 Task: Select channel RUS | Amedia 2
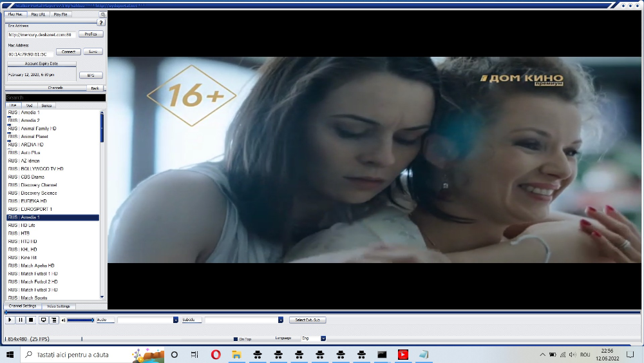[x=53, y=121]
